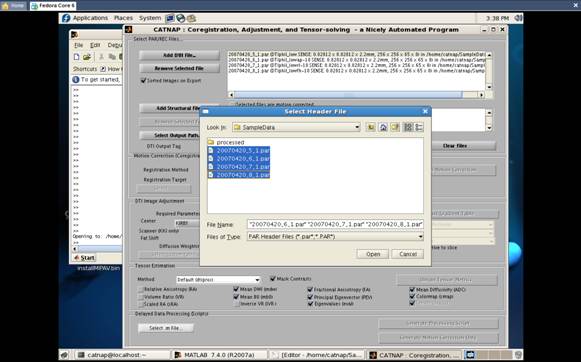
Task: Close the Select Header File dialog
Action: pos(425,111)
